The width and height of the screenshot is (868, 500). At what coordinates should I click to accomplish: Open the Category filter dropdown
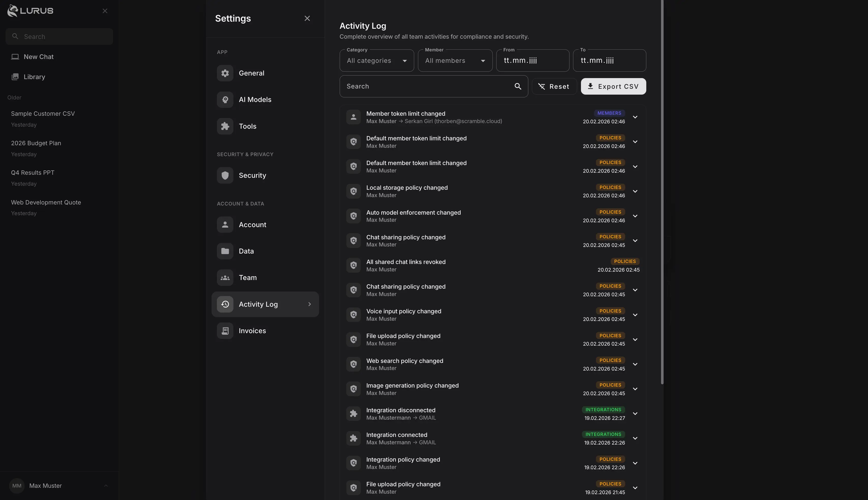tap(377, 61)
